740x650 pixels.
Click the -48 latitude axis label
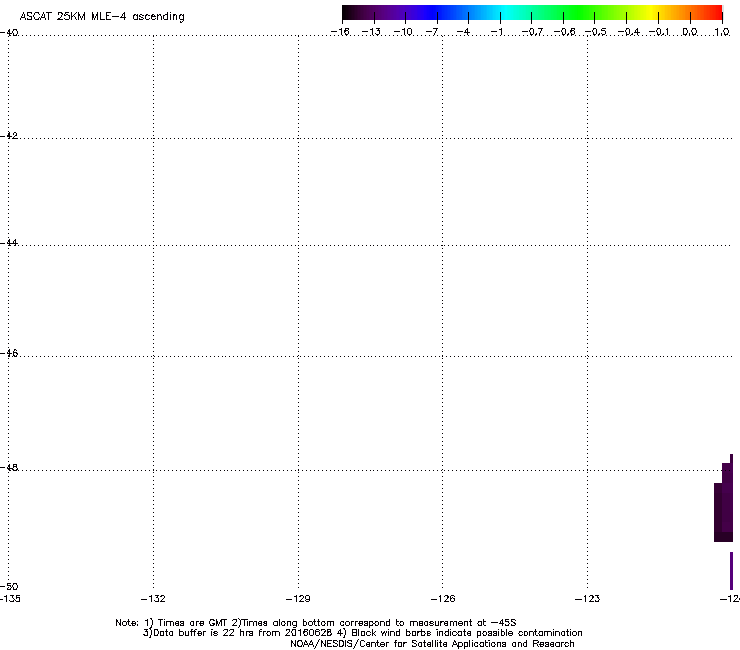9,467
